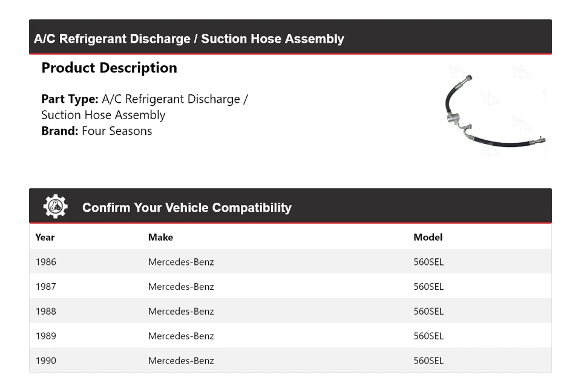Image resolution: width=581 pixels, height=392 pixels.
Task: Select the 1988 year row
Action: pyautogui.click(x=46, y=312)
